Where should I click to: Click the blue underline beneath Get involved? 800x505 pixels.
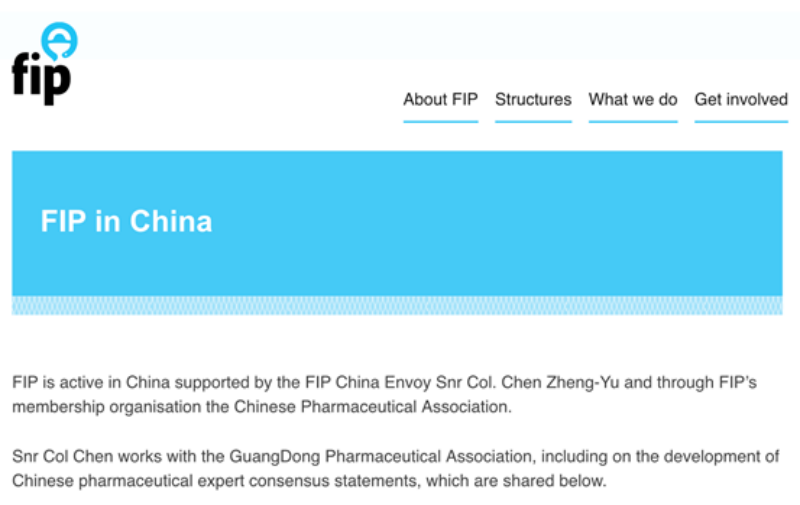741,122
